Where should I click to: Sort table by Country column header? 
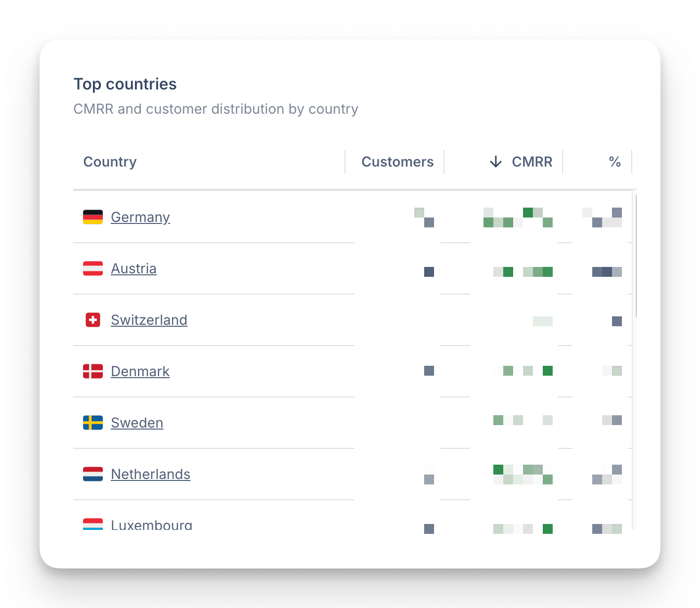110,162
